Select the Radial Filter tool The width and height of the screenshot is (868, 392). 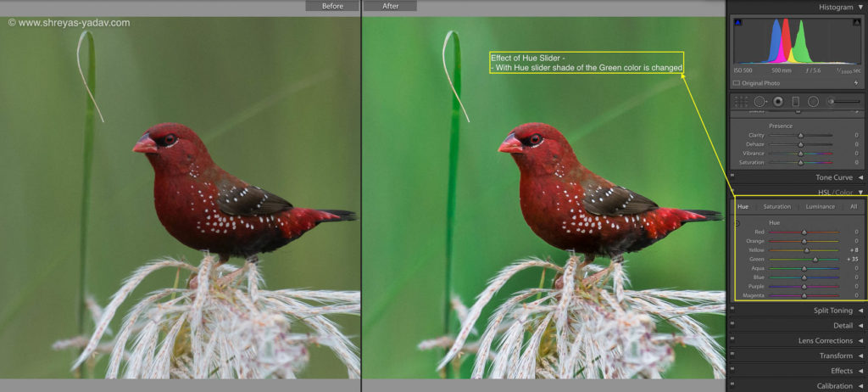tap(813, 102)
